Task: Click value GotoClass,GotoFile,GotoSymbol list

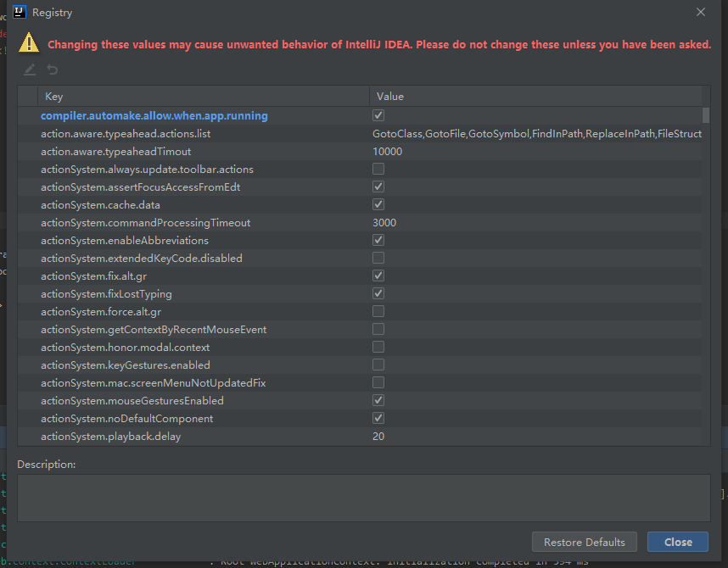Action: [537, 134]
